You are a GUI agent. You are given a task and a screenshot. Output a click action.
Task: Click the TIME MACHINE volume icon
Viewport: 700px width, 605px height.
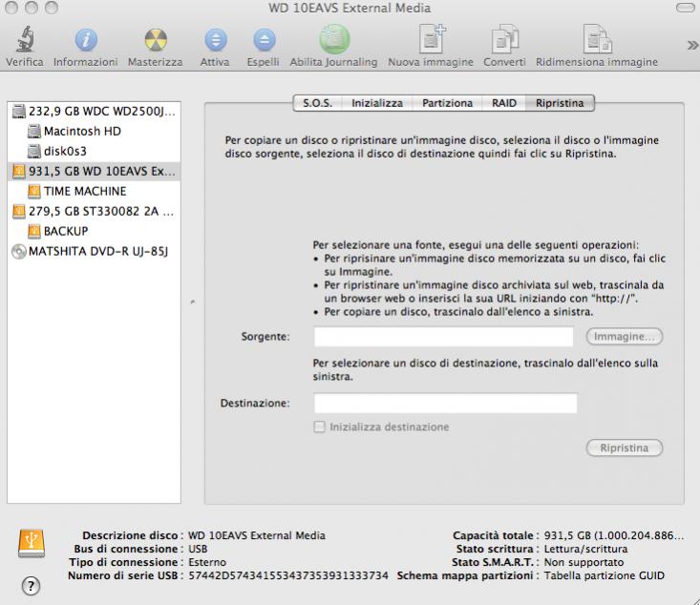[34, 192]
